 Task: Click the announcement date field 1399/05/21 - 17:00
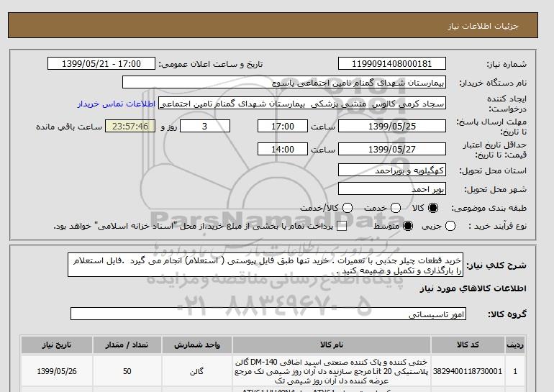(x=101, y=63)
